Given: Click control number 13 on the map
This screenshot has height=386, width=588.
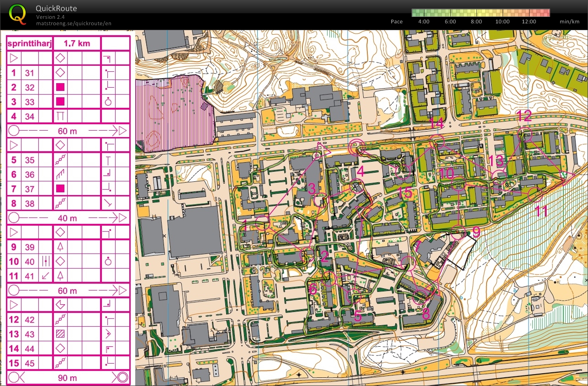Looking at the screenshot, I should (496, 160).
